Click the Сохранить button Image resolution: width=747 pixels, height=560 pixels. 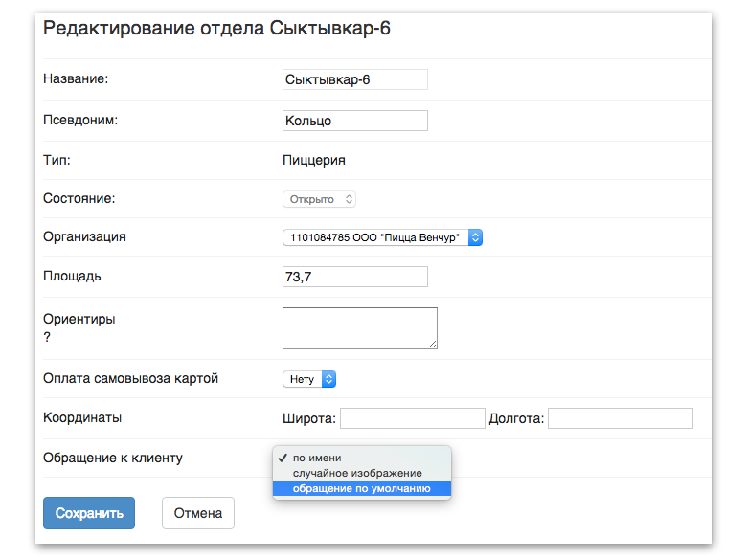click(x=89, y=513)
